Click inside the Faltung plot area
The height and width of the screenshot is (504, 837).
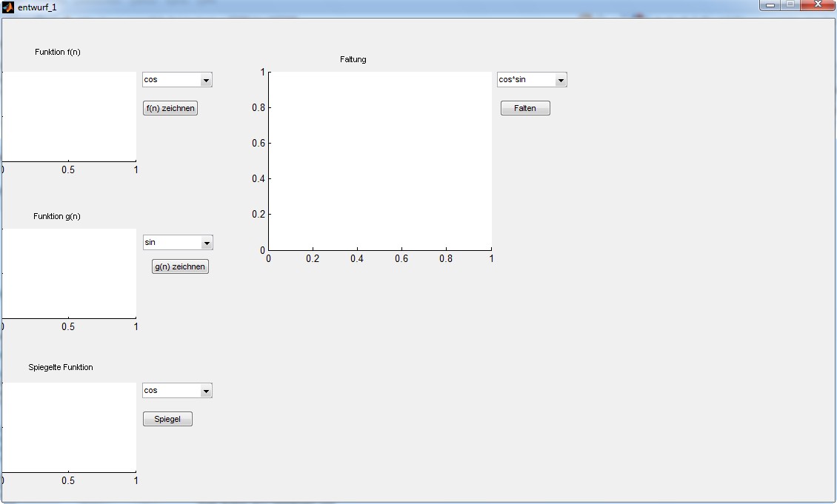[380, 161]
